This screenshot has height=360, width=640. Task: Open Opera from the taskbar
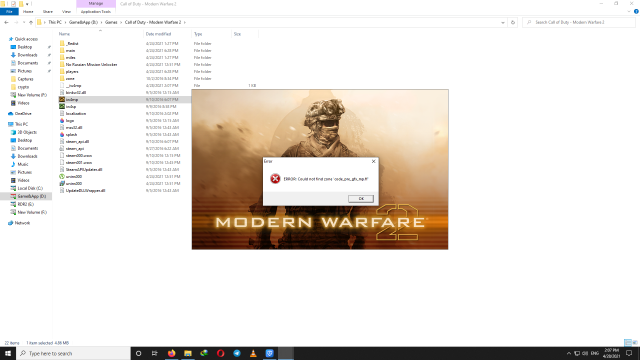click(220, 353)
